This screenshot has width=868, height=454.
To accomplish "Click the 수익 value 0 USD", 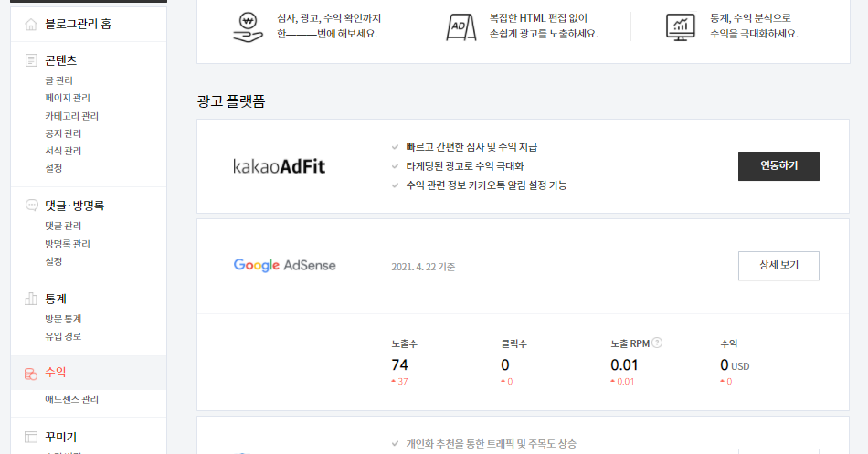I will (x=735, y=365).
